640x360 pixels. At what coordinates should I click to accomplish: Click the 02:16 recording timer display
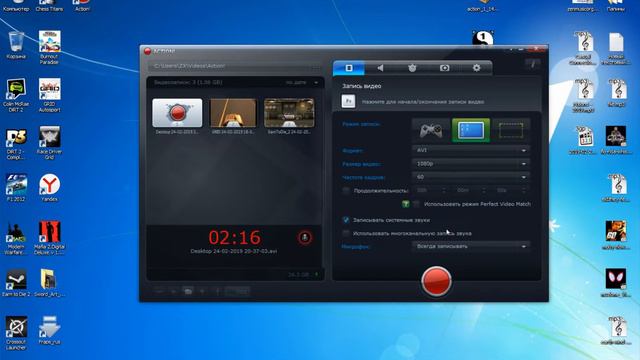point(234,237)
